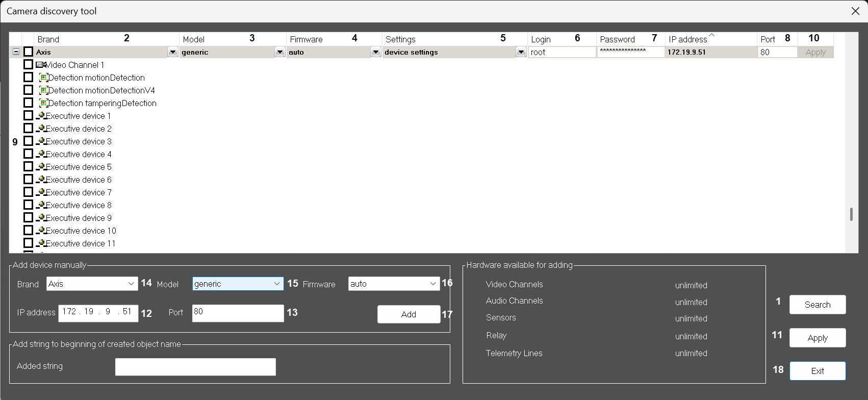Screen dimensions: 868x400
Task: Sort by the Model column header
Action: click(233, 39)
